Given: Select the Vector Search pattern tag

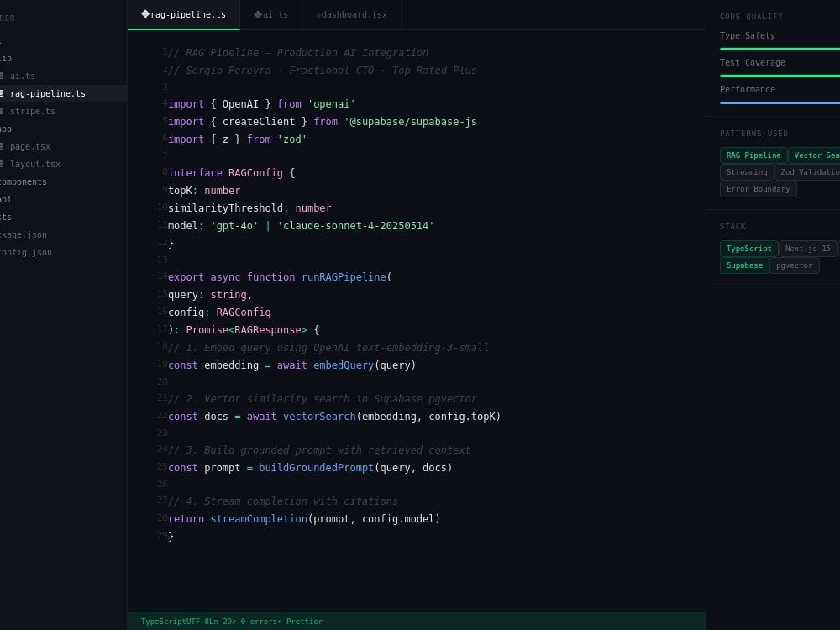Looking at the screenshot, I should coord(814,155).
